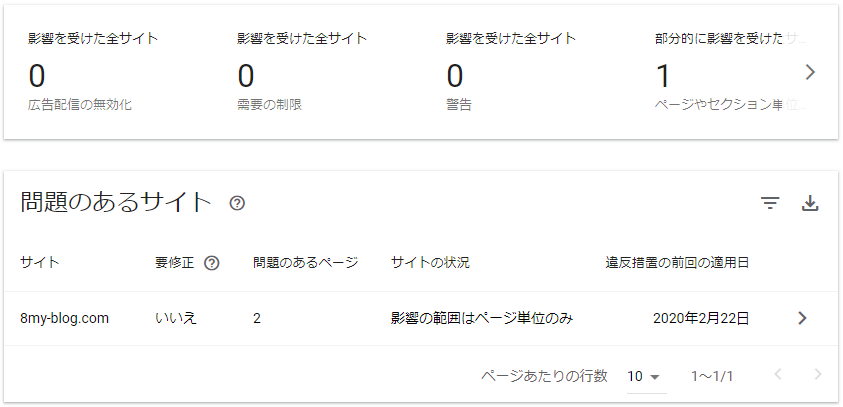843x407 pixels.
Task: Sort by 違反措置の前回の適用日 column
Action: (x=677, y=263)
